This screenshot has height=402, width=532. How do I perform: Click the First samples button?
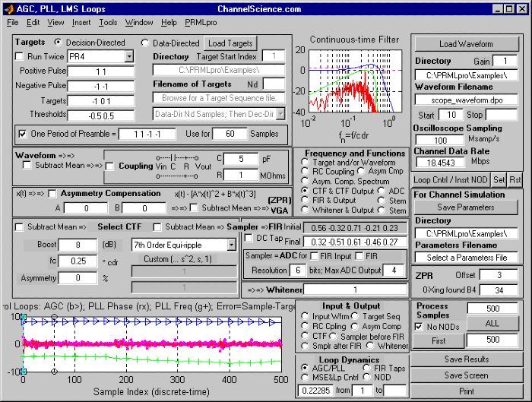439,340
